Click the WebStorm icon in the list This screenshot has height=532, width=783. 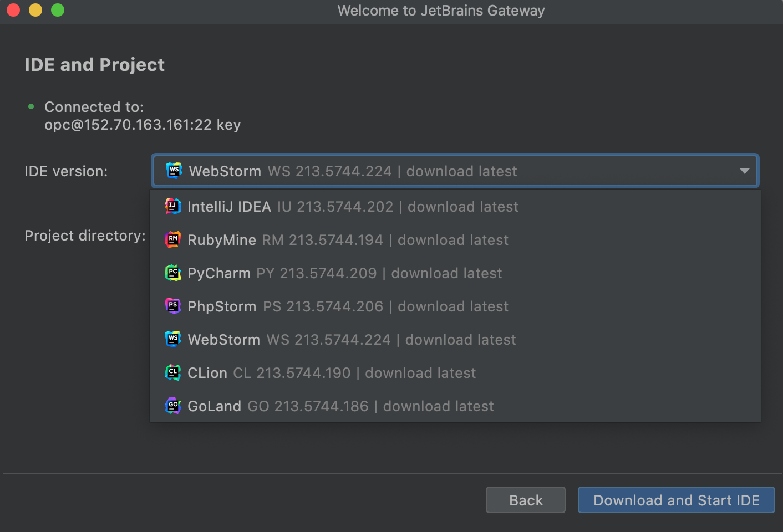point(173,339)
